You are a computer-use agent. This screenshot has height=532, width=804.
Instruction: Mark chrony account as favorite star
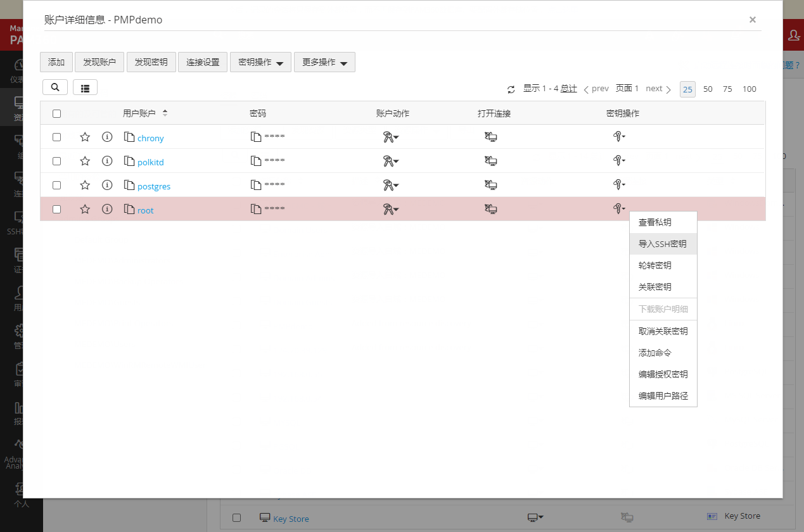tap(85, 137)
